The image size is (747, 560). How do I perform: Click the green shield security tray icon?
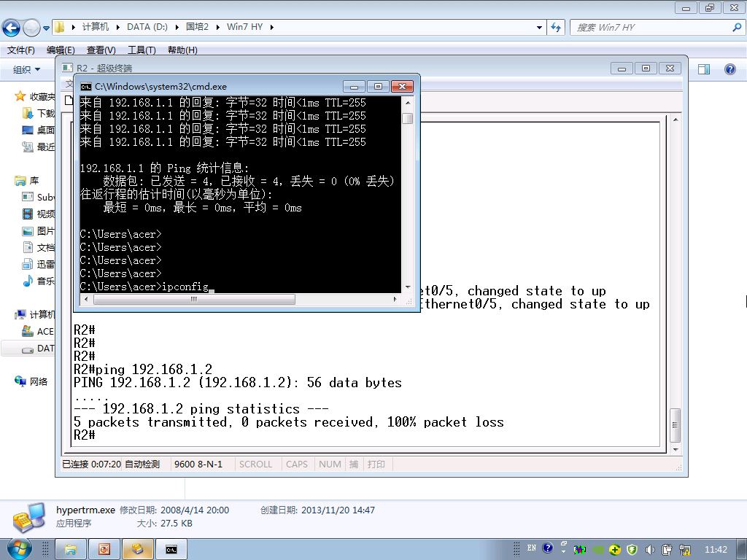click(632, 550)
